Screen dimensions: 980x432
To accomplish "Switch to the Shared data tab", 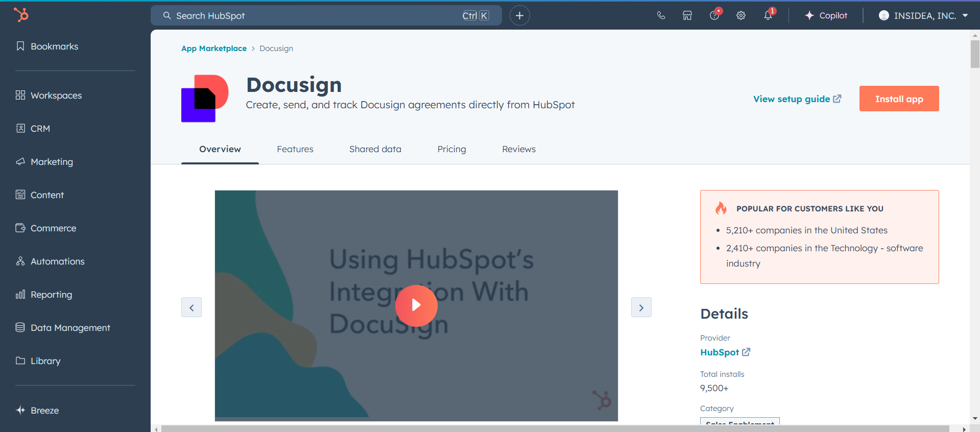I will [375, 149].
